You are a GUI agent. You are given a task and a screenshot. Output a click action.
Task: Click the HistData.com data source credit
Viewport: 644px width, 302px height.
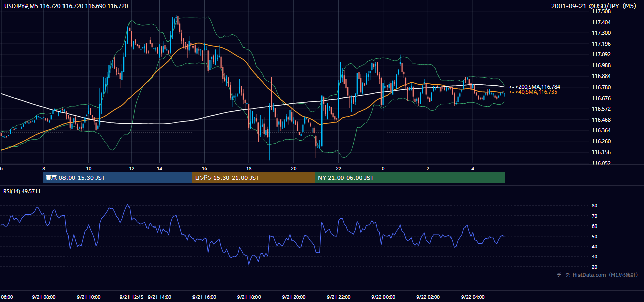coord(598,275)
